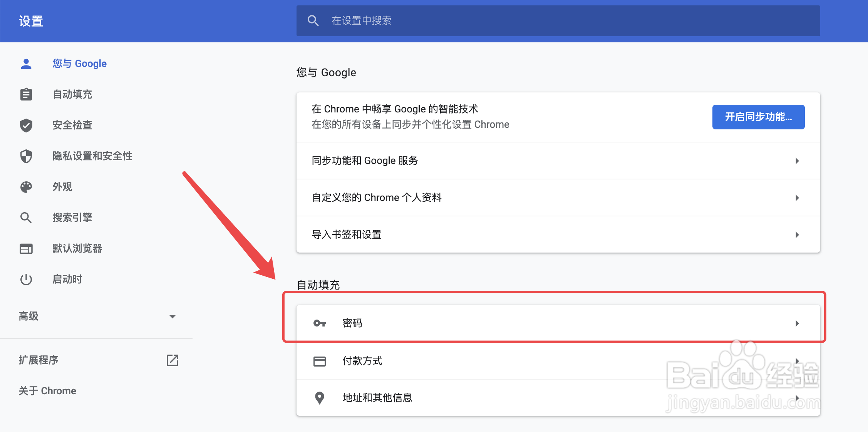
Task: Click the magnifier icon for 搜索引擎
Action: (26, 218)
